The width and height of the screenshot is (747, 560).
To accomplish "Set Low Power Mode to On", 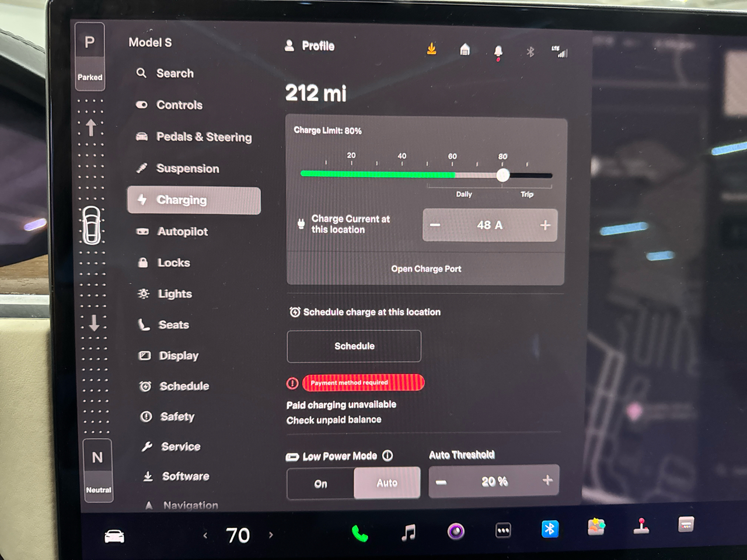I will click(x=320, y=484).
